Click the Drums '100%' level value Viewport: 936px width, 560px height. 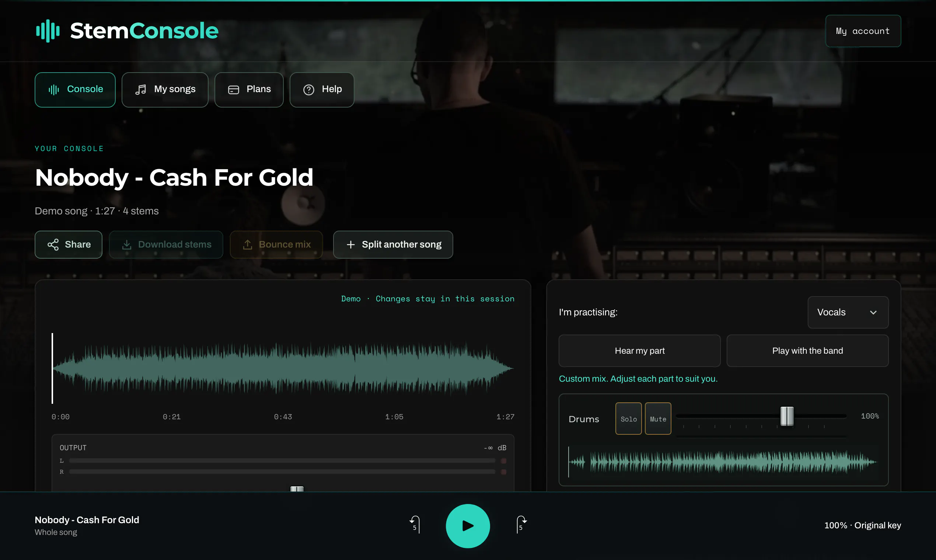tap(870, 416)
